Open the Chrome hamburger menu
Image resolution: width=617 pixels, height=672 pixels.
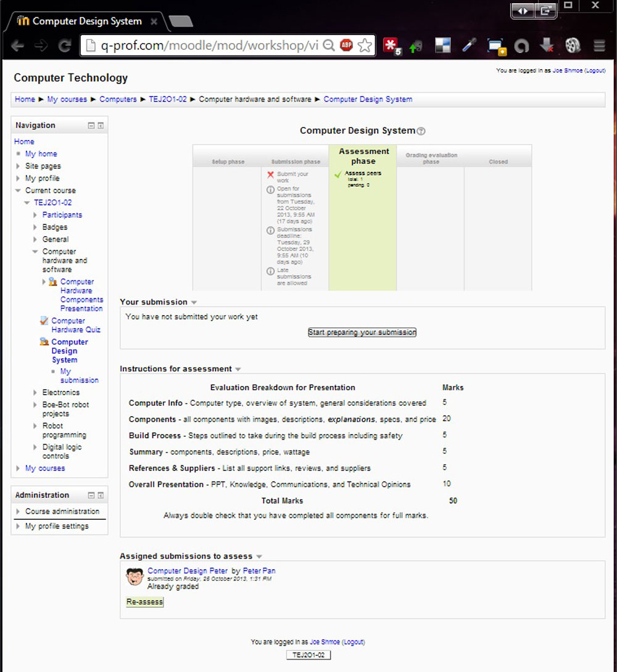[x=598, y=45]
